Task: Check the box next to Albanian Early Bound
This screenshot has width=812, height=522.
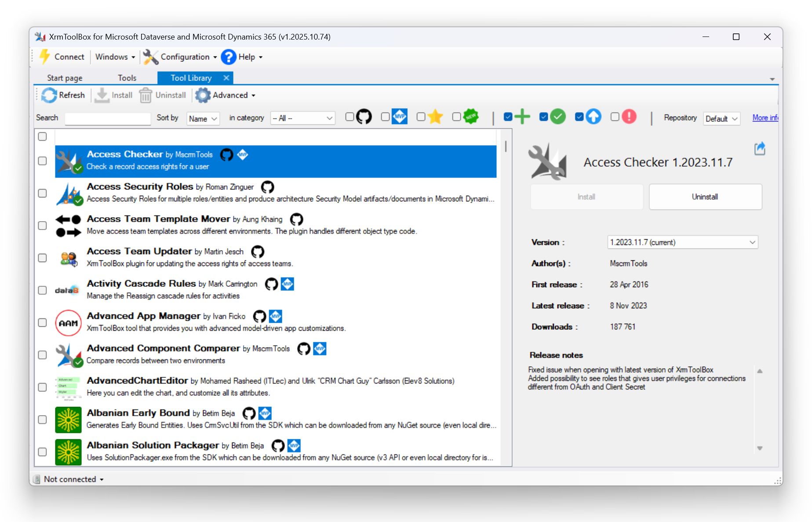Action: point(42,420)
